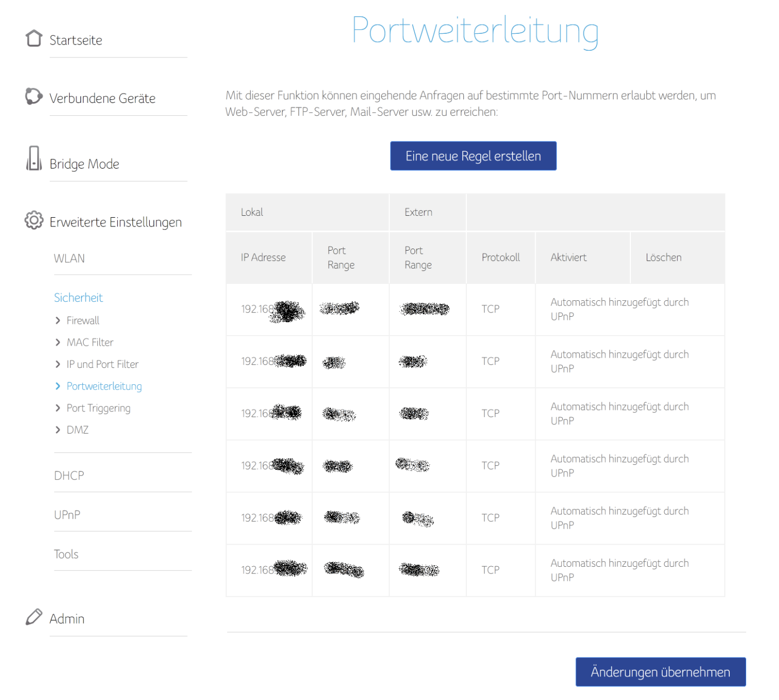Viewport: 779px width, 700px height.
Task: Click chevron beside MAC Filter
Action: click(x=58, y=343)
